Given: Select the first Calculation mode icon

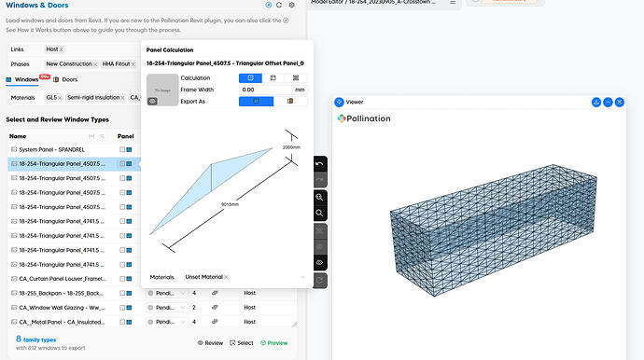Looking at the screenshot, I should pos(250,77).
